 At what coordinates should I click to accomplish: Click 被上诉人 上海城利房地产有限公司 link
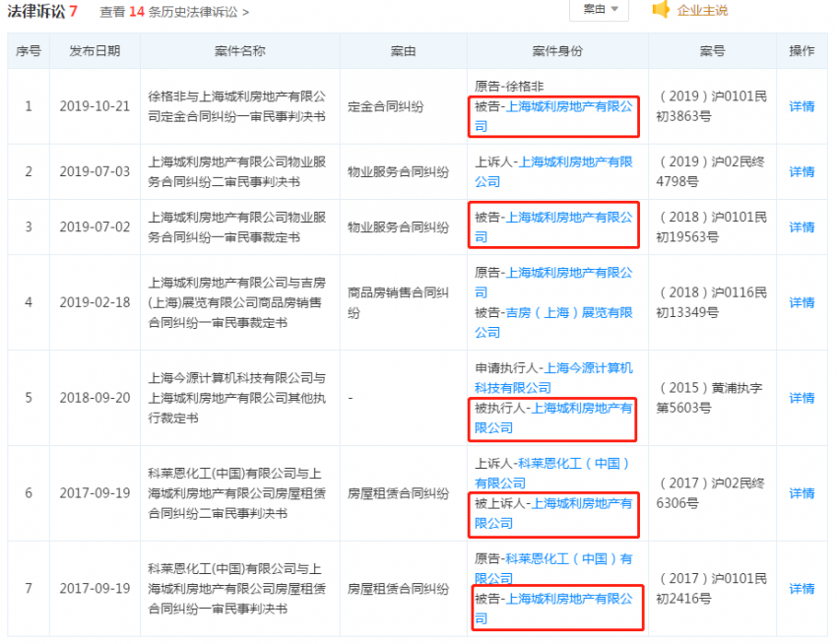click(553, 513)
